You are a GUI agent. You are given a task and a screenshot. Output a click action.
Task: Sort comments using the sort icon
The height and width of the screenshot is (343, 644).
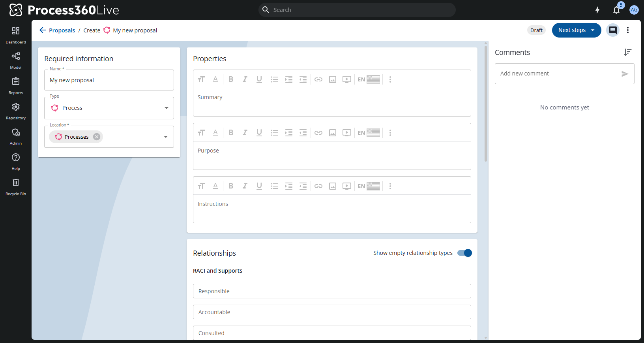coord(627,52)
